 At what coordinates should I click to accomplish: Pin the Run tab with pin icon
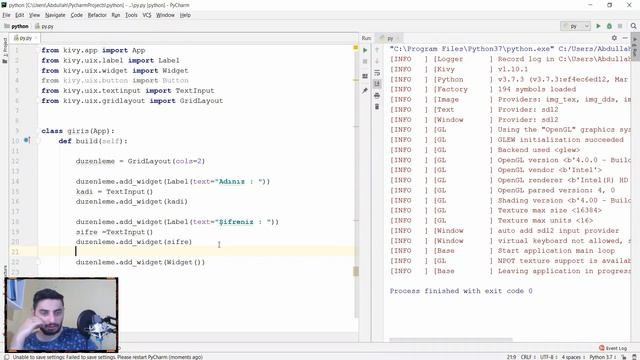(365, 91)
